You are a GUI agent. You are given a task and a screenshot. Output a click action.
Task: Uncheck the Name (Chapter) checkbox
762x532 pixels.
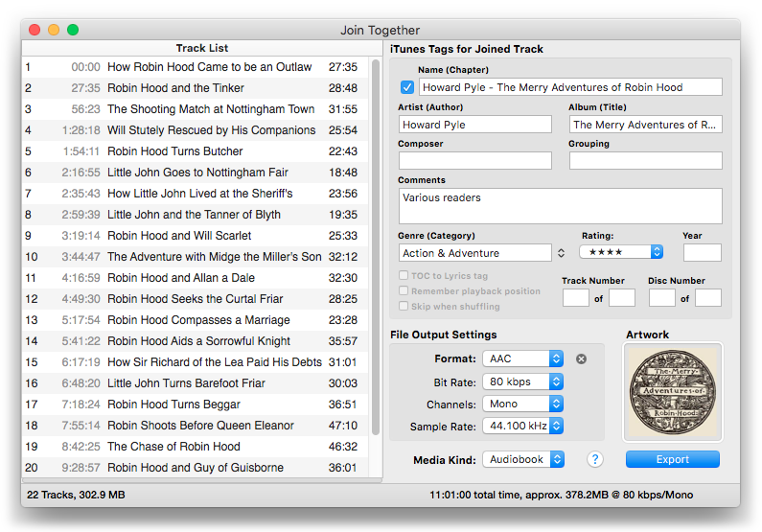[x=407, y=87]
